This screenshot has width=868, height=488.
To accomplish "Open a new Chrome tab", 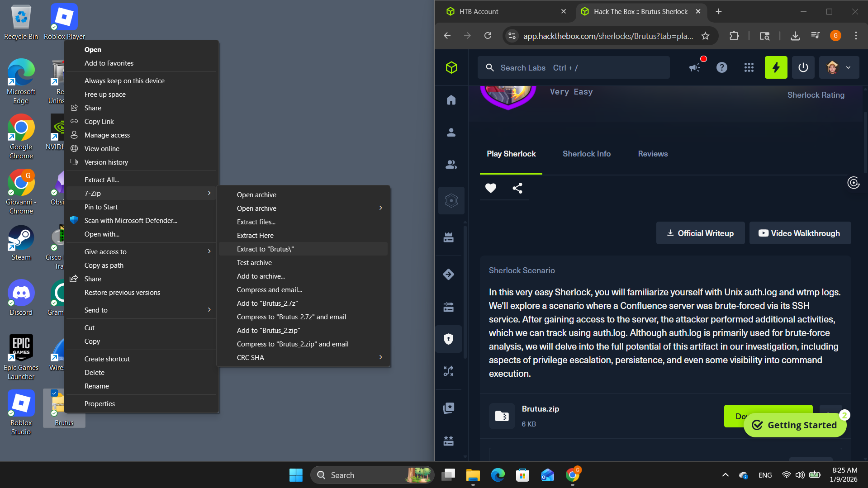I will pos(719,12).
